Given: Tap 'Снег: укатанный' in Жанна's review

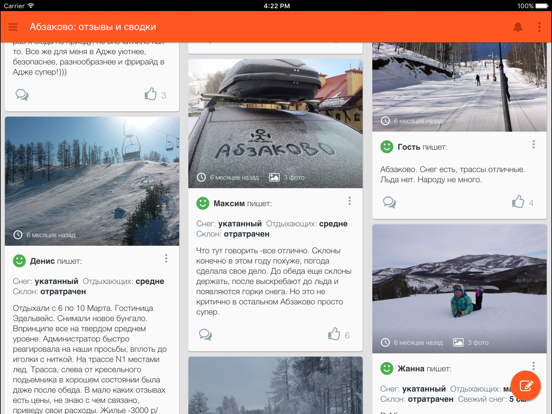Looking at the screenshot, I should pos(413,389).
